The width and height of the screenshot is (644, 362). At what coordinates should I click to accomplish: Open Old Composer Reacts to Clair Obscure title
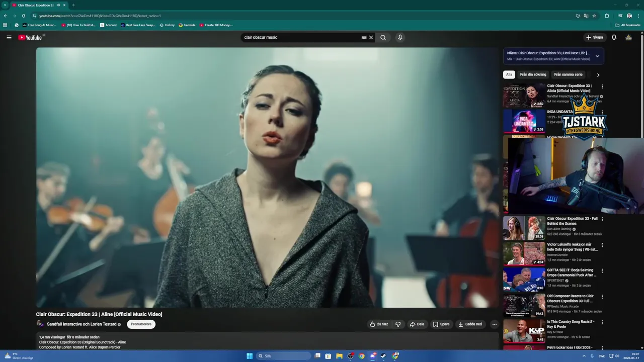[571, 298]
